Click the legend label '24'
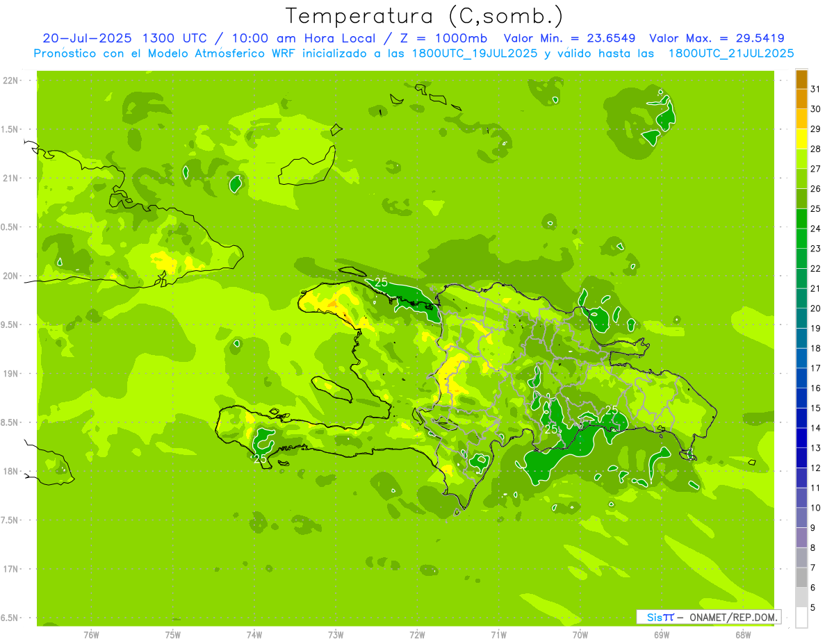 pos(816,229)
